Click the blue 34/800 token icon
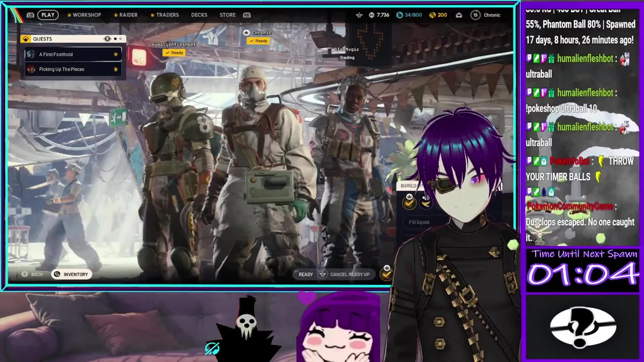 coord(399,15)
